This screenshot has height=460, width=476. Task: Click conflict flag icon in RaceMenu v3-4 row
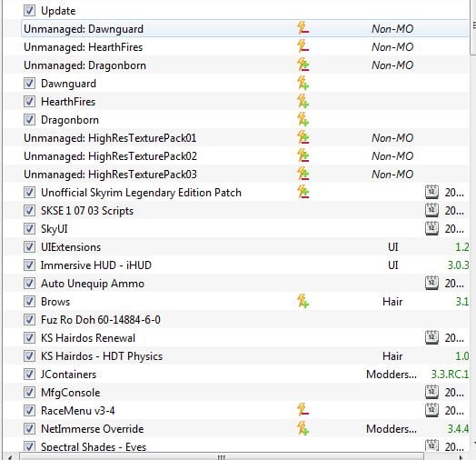pos(302,410)
